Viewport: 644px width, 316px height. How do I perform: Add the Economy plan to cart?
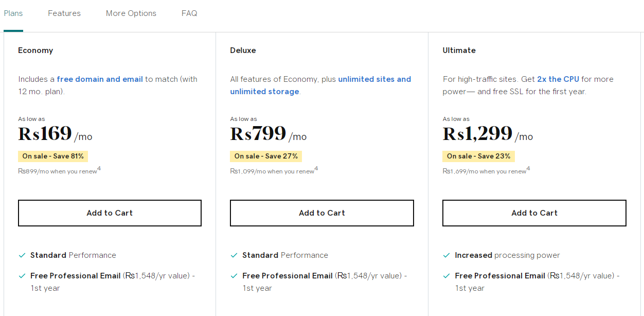tap(110, 213)
